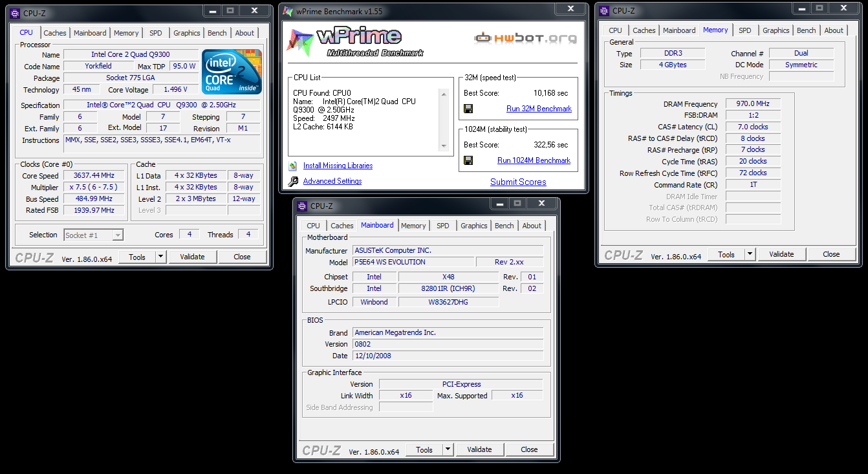Click Run 32M Benchmark link
This screenshot has height=474, width=868.
pos(539,109)
